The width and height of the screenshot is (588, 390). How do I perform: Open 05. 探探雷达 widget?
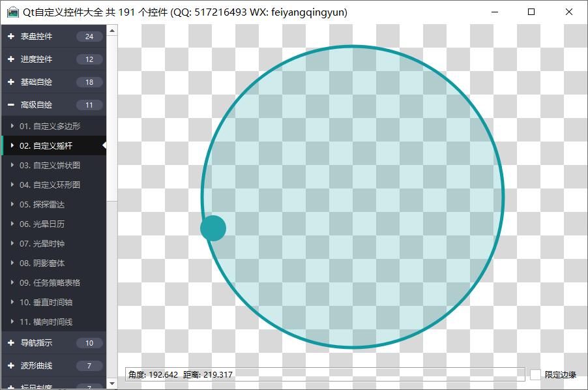tap(42, 205)
